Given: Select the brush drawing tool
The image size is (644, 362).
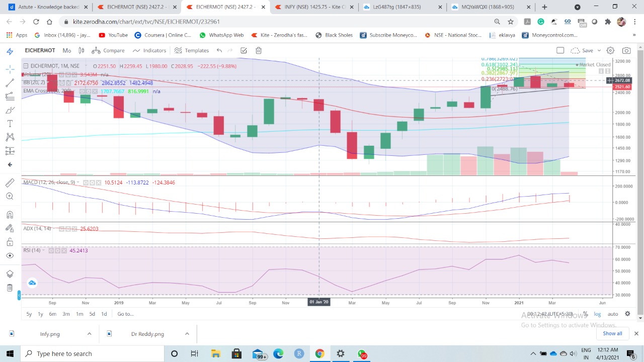Looking at the screenshot, I should [10, 110].
